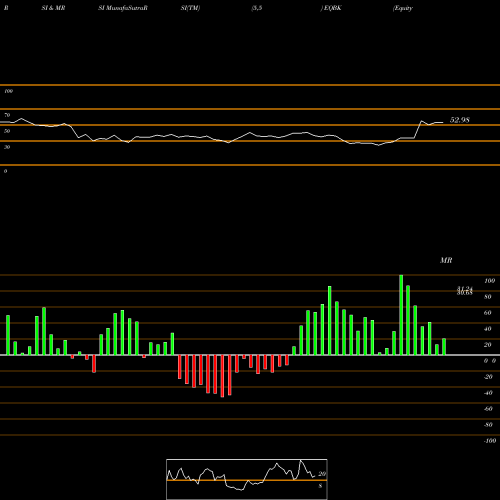This screenshot has width=500, height=500.
Task: Click the '(5,5' parameter text
Action: click(257, 8)
